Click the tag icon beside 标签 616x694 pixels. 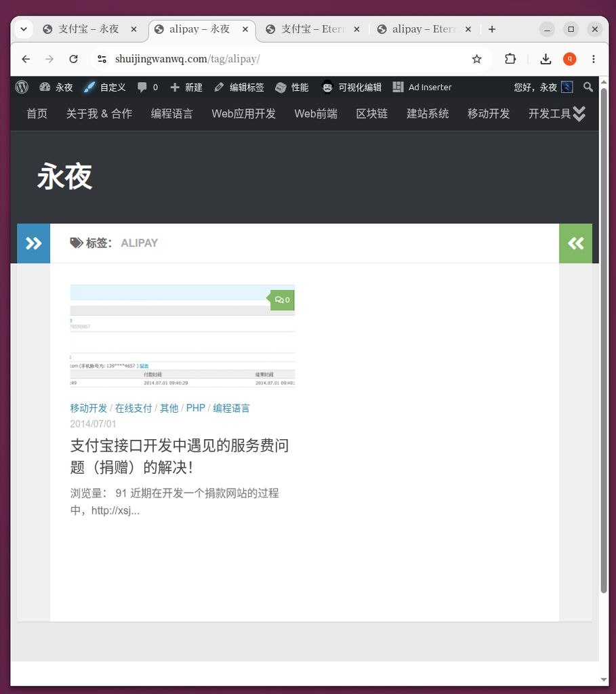76,243
